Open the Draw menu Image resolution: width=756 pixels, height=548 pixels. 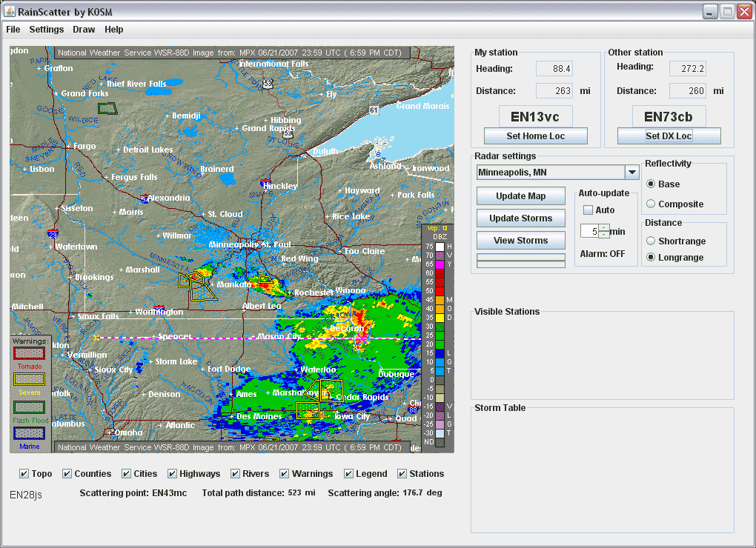(84, 30)
